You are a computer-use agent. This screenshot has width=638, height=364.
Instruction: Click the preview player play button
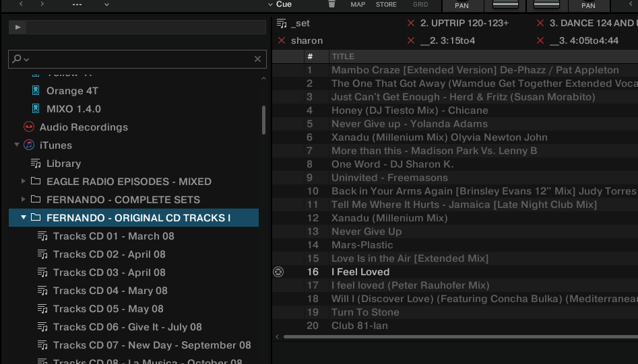pyautogui.click(x=18, y=28)
